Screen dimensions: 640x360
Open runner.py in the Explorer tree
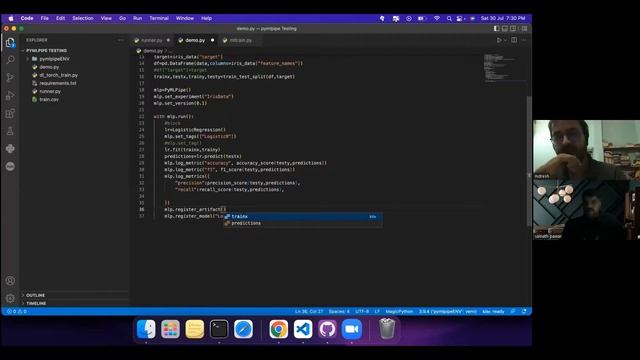50,91
